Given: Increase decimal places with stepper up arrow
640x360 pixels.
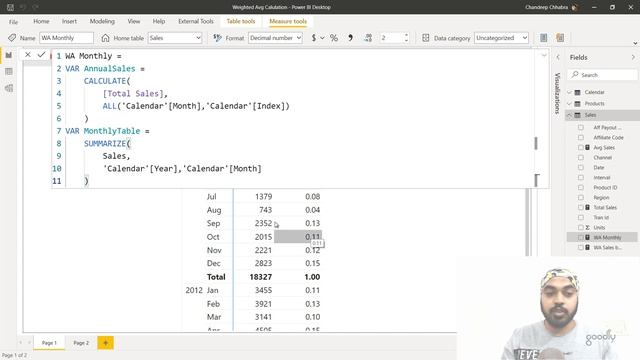Looking at the screenshot, I should coord(406,36).
